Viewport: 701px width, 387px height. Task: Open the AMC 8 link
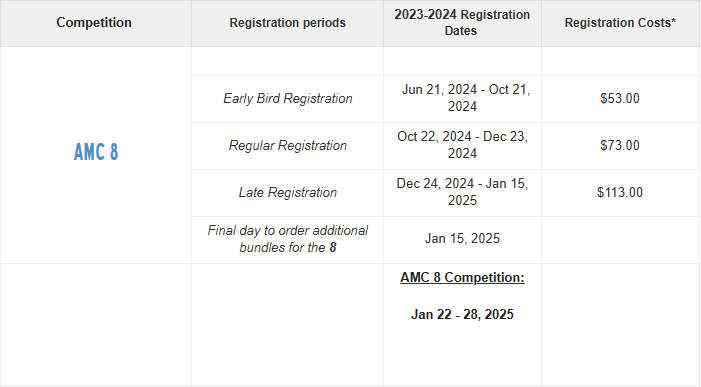96,152
